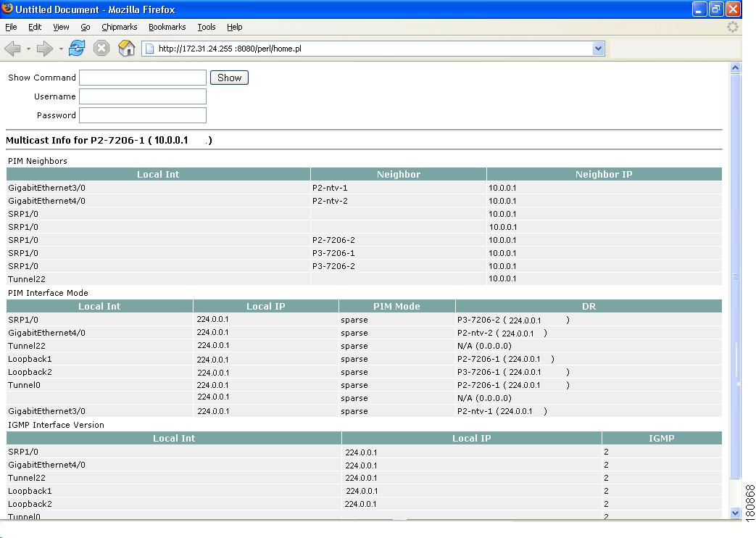
Task: Open the File menu
Action: 11,27
